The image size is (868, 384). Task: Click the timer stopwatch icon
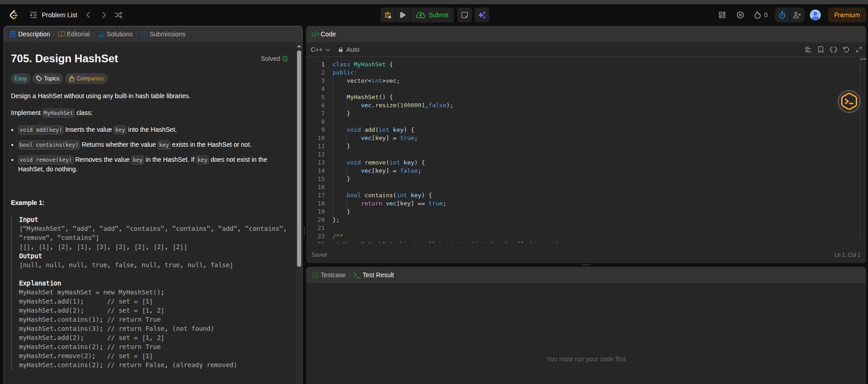[x=782, y=15]
